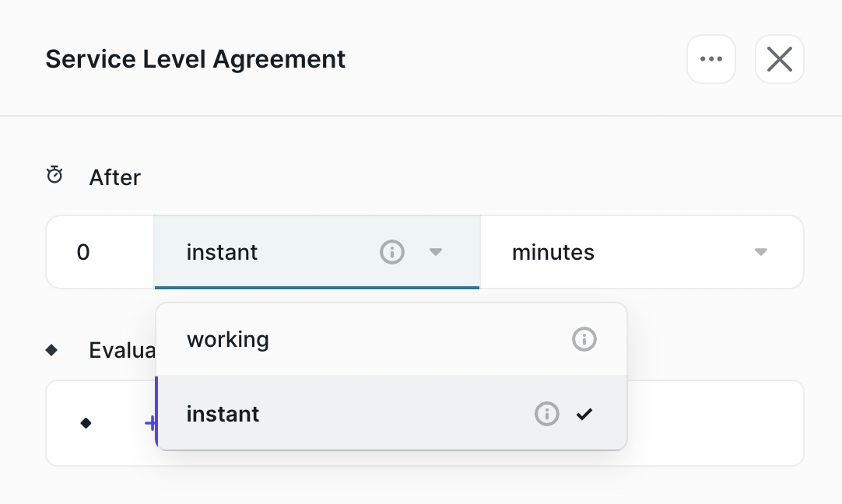The width and height of the screenshot is (842, 504).
Task: Choose instant in the dropdown list
Action: coord(391,413)
